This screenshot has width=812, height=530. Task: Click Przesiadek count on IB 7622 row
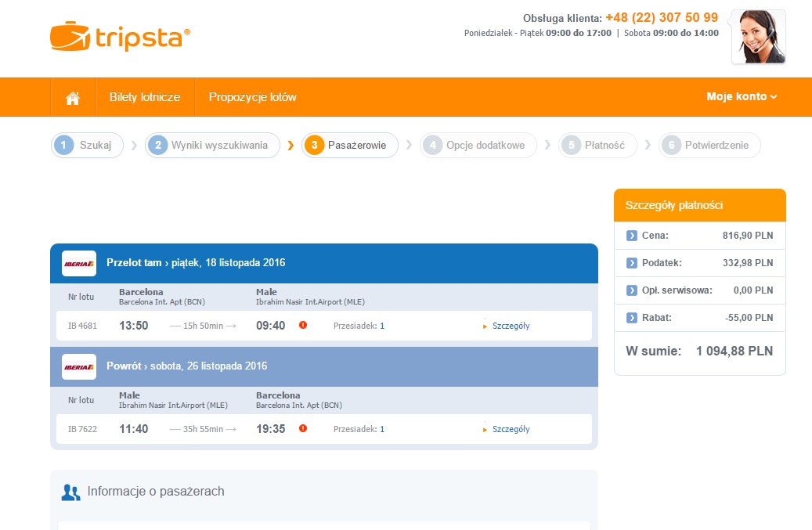click(382, 429)
